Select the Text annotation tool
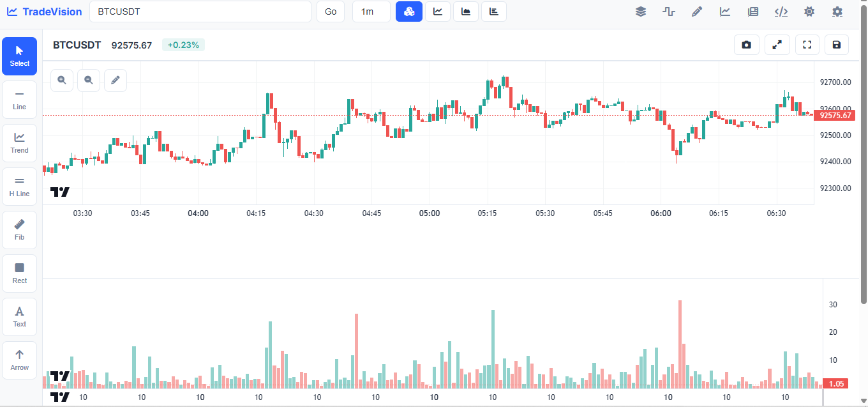This screenshot has height=407, width=868. click(19, 316)
